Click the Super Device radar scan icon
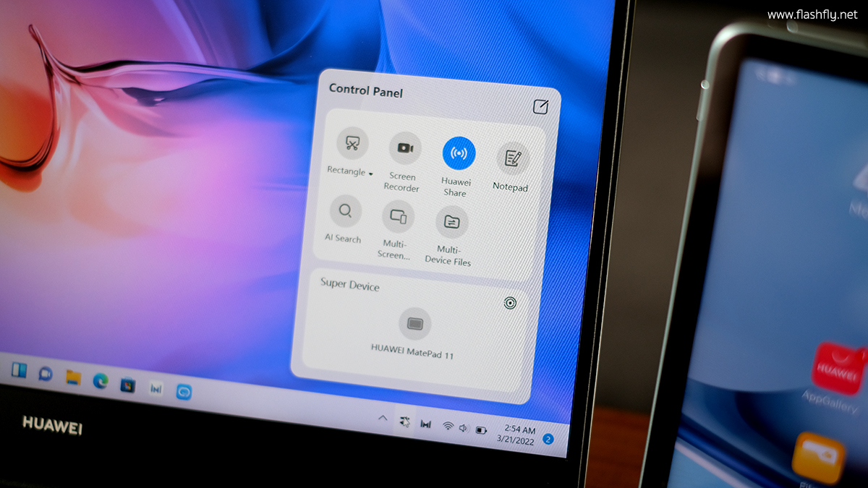This screenshot has height=488, width=868. click(510, 303)
